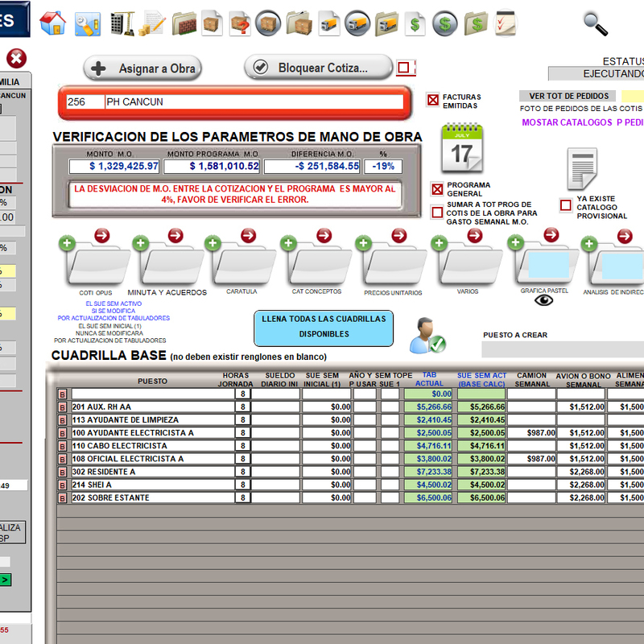Open MOSTAR CATALOGOS P PEDIDOS link

tap(582, 123)
